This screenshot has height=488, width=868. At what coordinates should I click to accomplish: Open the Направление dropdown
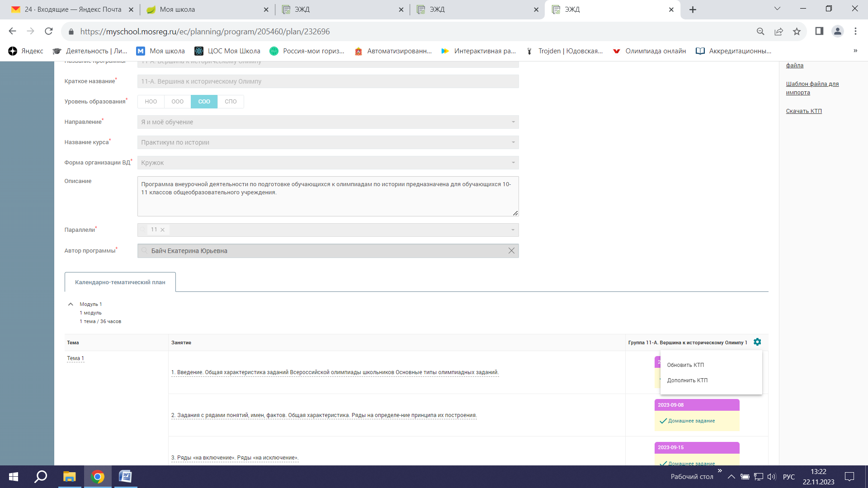pyautogui.click(x=328, y=122)
